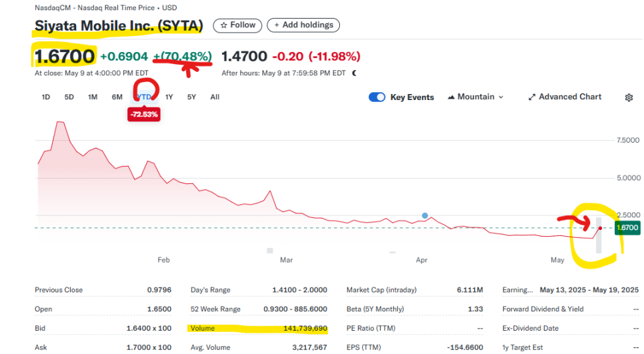Screen dimensions: 644x354
Task: Click the closing price 1.6700
Action: [x=65, y=56]
